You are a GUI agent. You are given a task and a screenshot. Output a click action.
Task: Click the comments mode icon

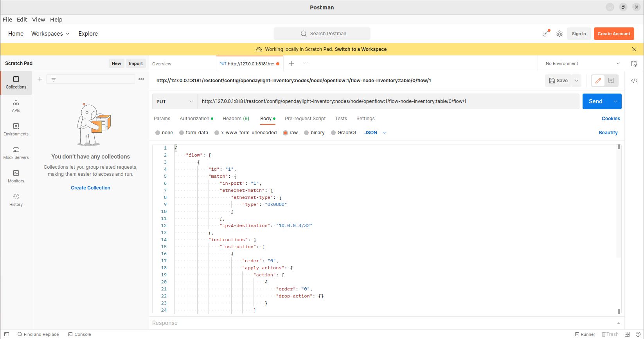point(611,81)
